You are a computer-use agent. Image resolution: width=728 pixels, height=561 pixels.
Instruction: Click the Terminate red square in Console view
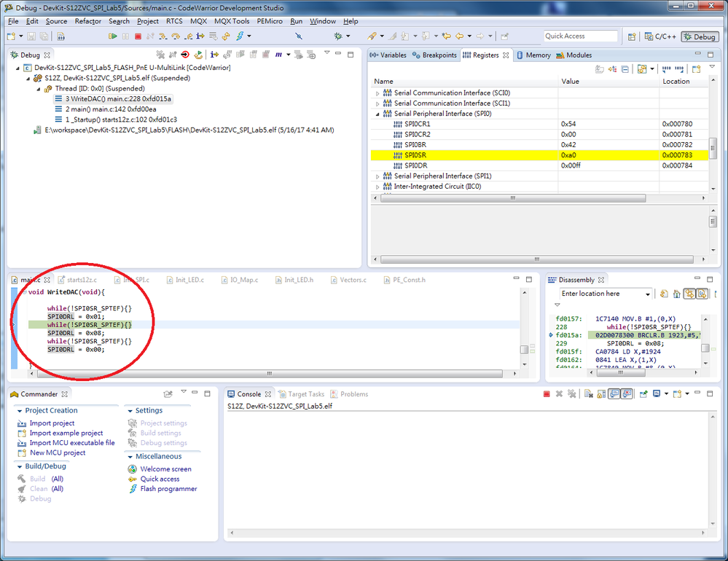[547, 394]
